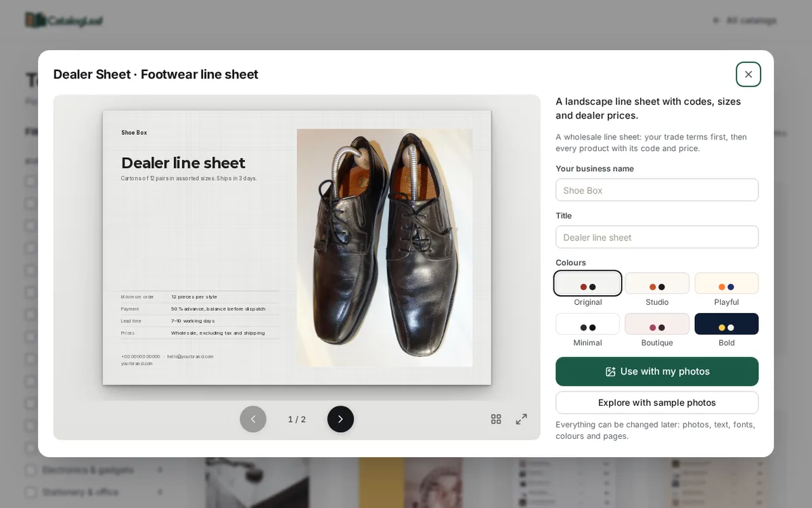Click the 'Dealer Sheet · Footwear line sheet' title
This screenshot has height=508, width=812.
click(156, 75)
